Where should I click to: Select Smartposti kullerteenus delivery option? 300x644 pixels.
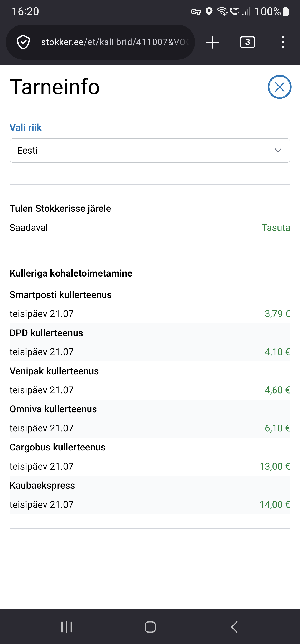[150, 304]
